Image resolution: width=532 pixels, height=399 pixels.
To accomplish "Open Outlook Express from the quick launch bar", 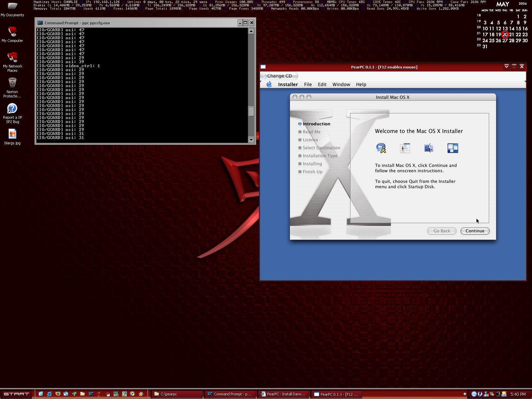I will [66, 394].
